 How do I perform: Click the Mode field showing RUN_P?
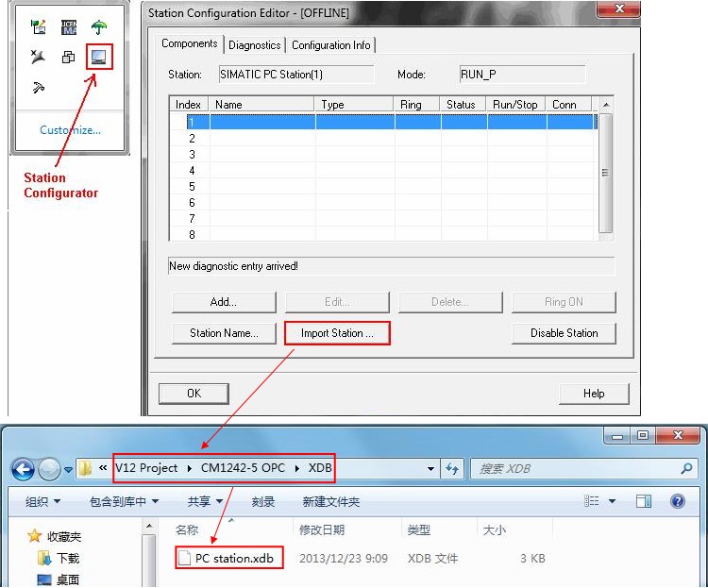click(522, 75)
